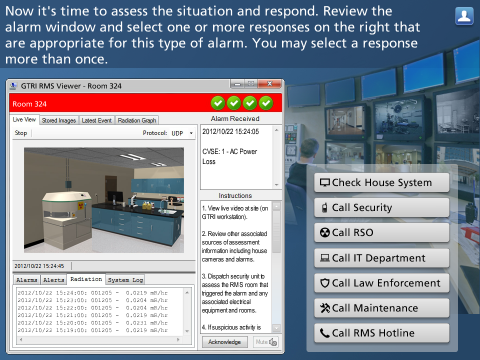Open the Latest Event tab
This screenshot has height=360, width=480.
[97, 120]
